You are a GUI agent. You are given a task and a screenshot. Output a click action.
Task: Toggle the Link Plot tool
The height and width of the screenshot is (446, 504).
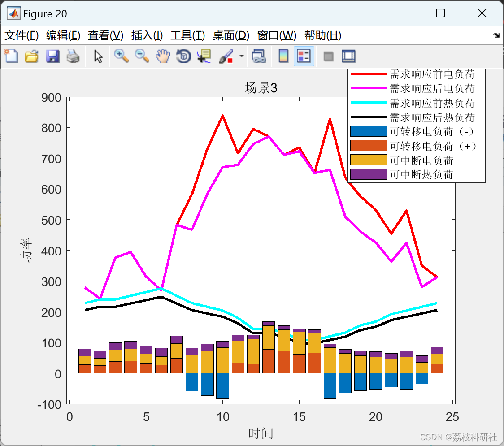coord(259,56)
